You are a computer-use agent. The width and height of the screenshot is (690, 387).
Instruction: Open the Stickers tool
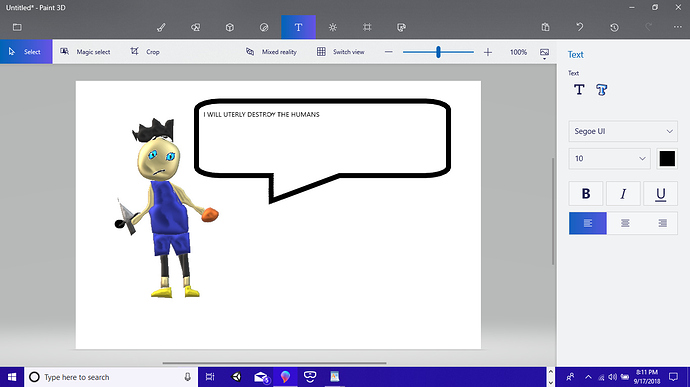pos(264,27)
